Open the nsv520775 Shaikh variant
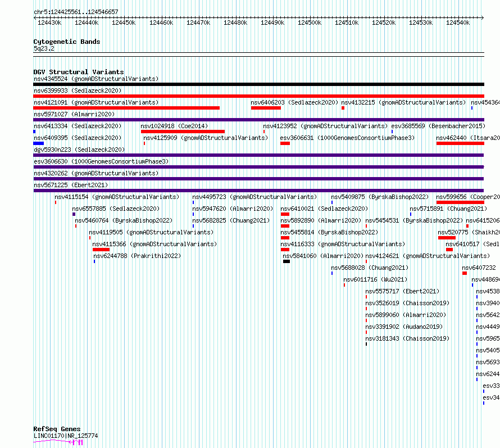The image size is (500, 448). 469,232
